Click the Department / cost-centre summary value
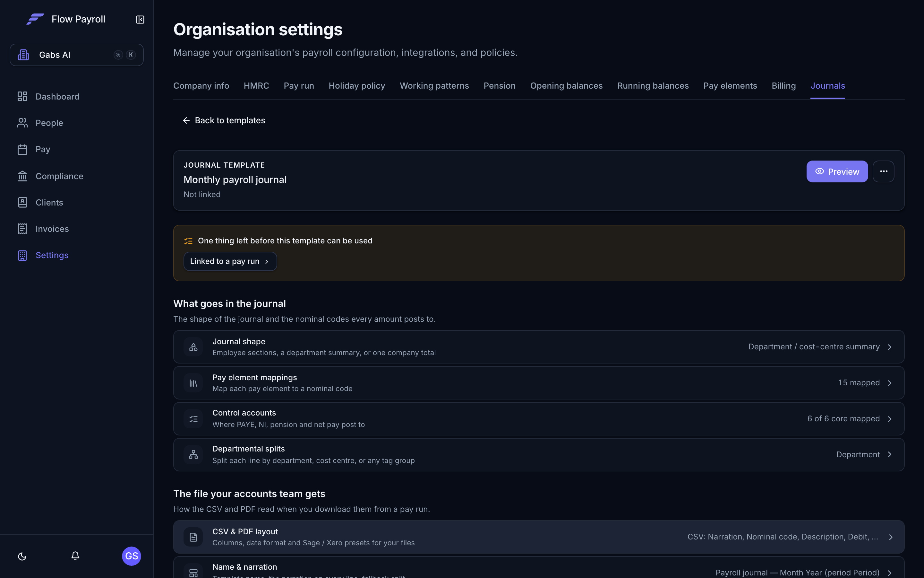This screenshot has height=578, width=924. click(x=814, y=347)
